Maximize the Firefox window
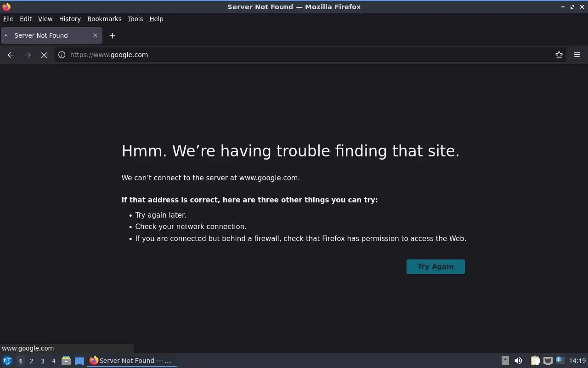This screenshot has width=588, height=368. pyautogui.click(x=572, y=6)
